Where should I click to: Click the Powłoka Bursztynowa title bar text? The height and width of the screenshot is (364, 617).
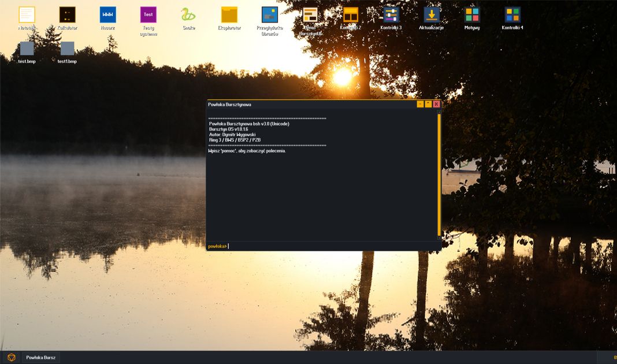(x=229, y=105)
